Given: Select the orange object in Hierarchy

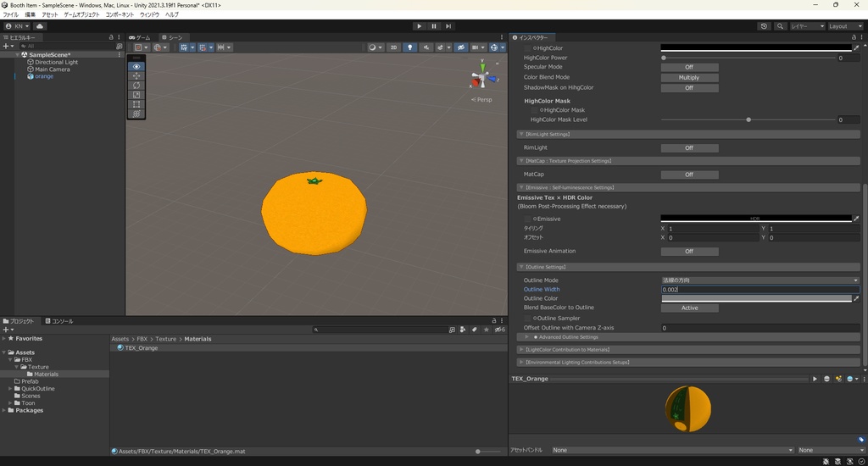Looking at the screenshot, I should (44, 76).
